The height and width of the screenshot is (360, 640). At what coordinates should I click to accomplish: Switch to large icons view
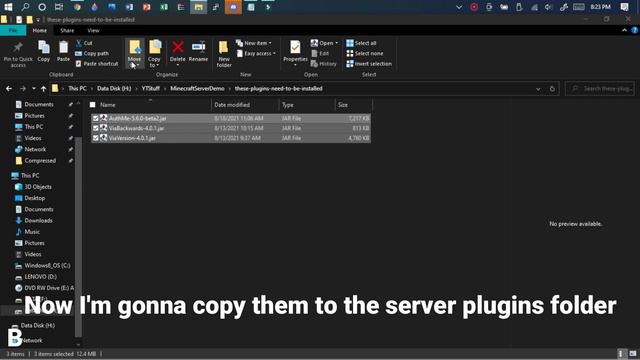[x=632, y=353]
